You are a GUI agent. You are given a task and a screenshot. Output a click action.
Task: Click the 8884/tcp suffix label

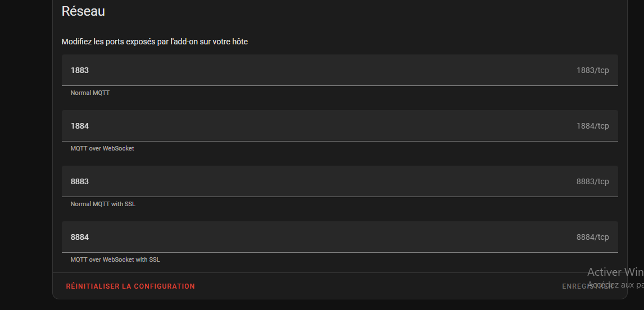[x=592, y=237]
